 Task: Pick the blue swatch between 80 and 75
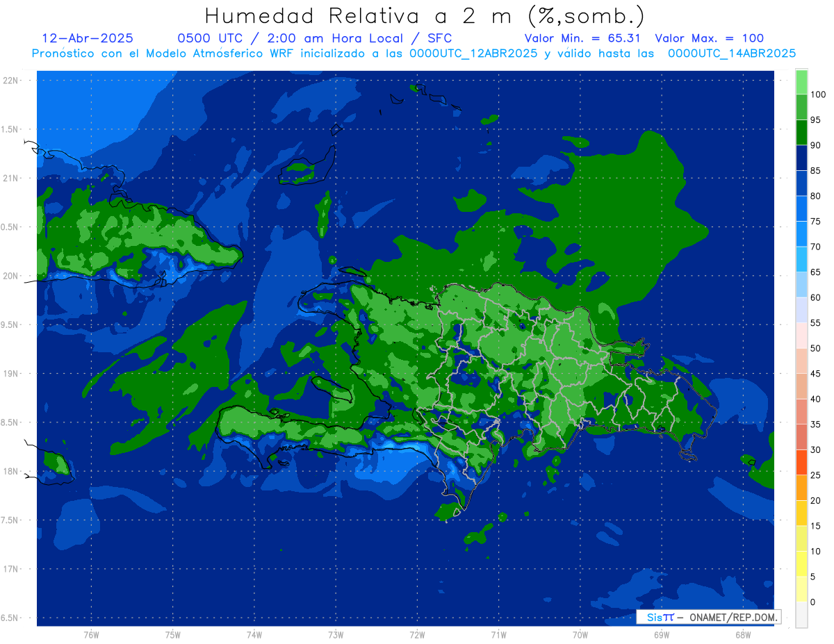[x=801, y=209]
